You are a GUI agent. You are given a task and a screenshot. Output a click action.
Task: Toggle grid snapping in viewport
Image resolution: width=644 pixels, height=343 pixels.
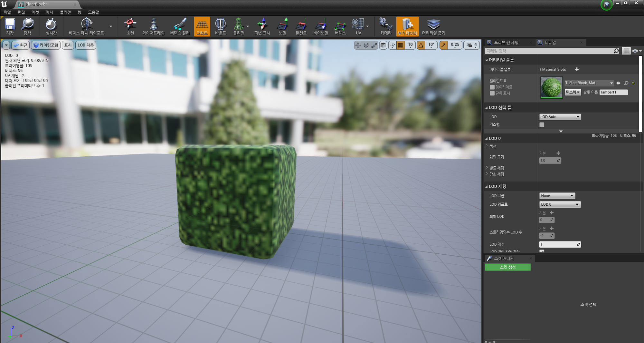coord(401,45)
